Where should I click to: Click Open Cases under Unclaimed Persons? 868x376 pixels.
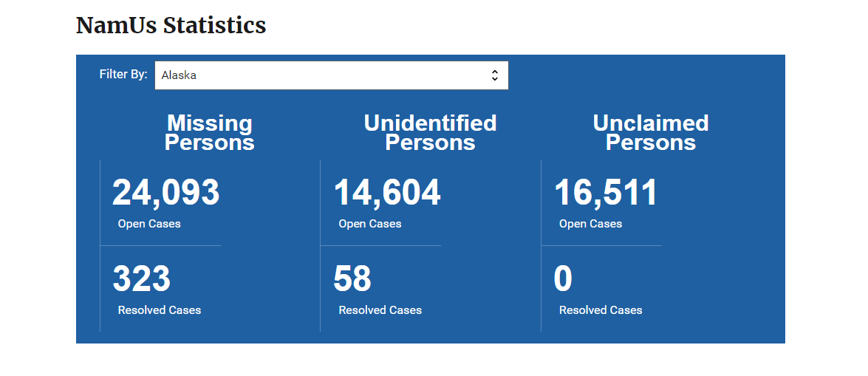tap(590, 224)
